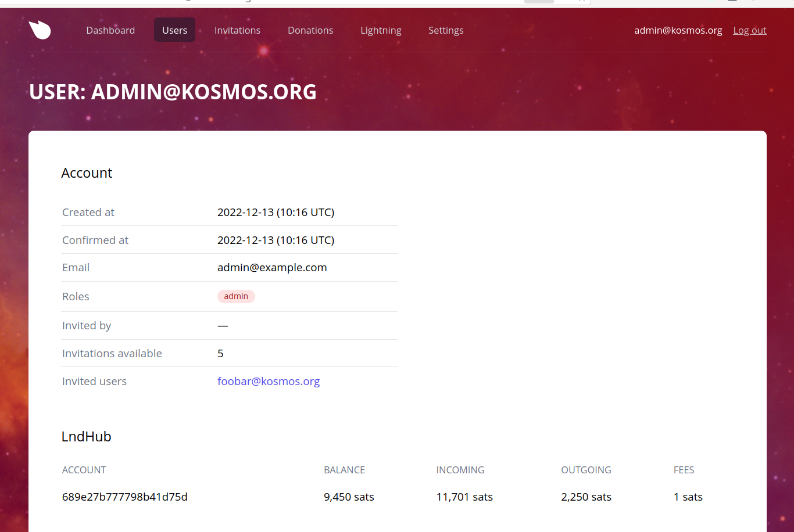Click the 2,250 sats outgoing value
The height and width of the screenshot is (532, 794).
(586, 497)
